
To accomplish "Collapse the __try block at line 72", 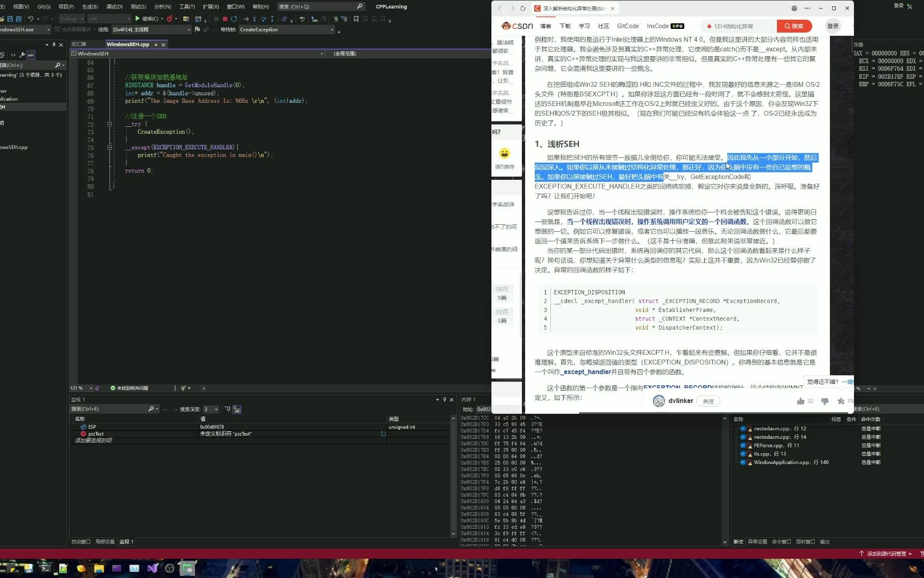I will (x=109, y=124).
